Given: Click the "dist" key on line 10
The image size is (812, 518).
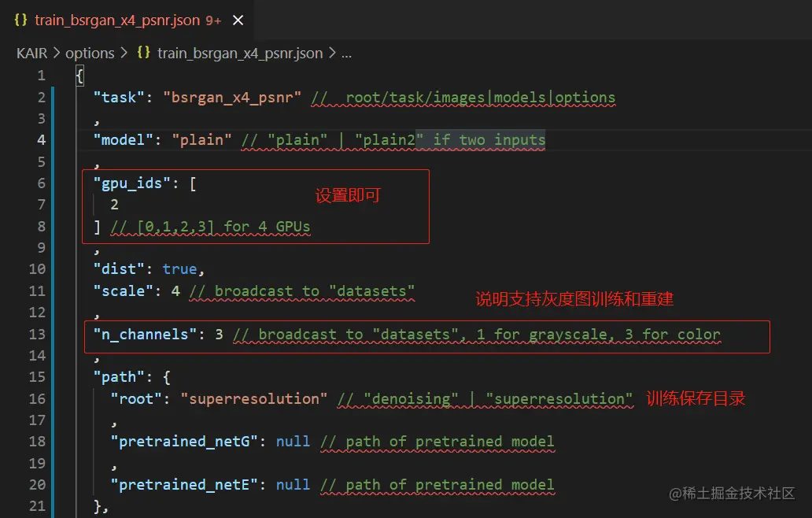Looking at the screenshot, I should 119,269.
